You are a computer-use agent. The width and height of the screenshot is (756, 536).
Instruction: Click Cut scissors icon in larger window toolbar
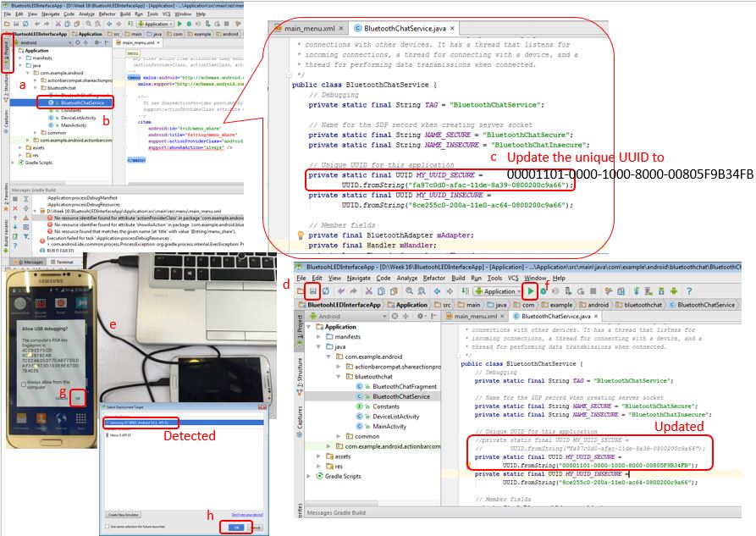coord(369,291)
